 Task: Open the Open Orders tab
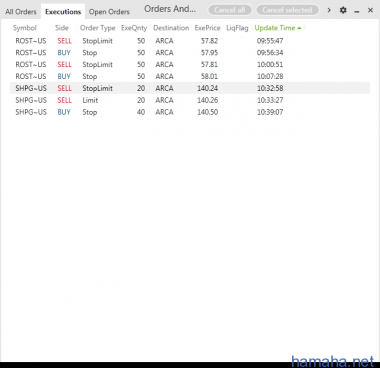109,12
